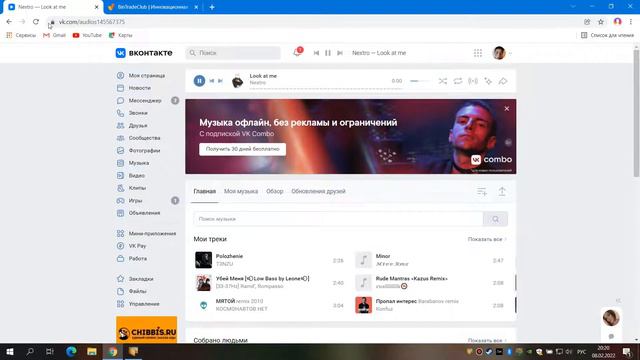Image resolution: width=640 pixels, height=360 pixels.
Task: Show all of Мои треки
Action: [487, 239]
